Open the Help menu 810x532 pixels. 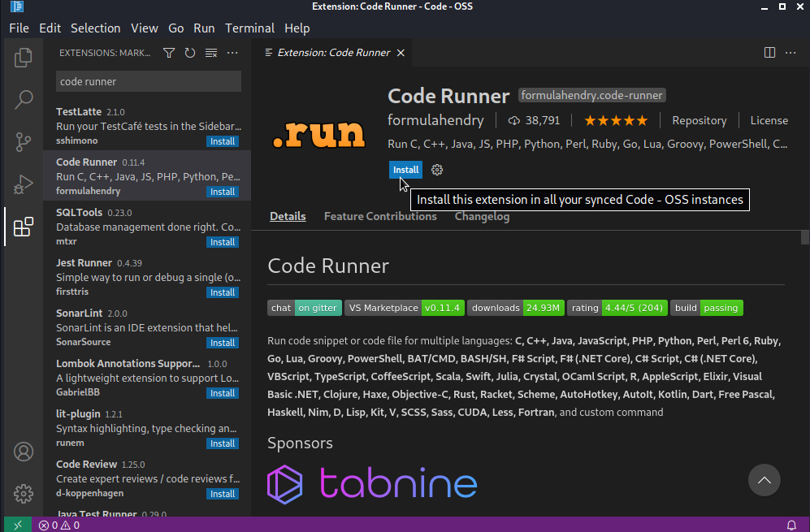(x=297, y=28)
